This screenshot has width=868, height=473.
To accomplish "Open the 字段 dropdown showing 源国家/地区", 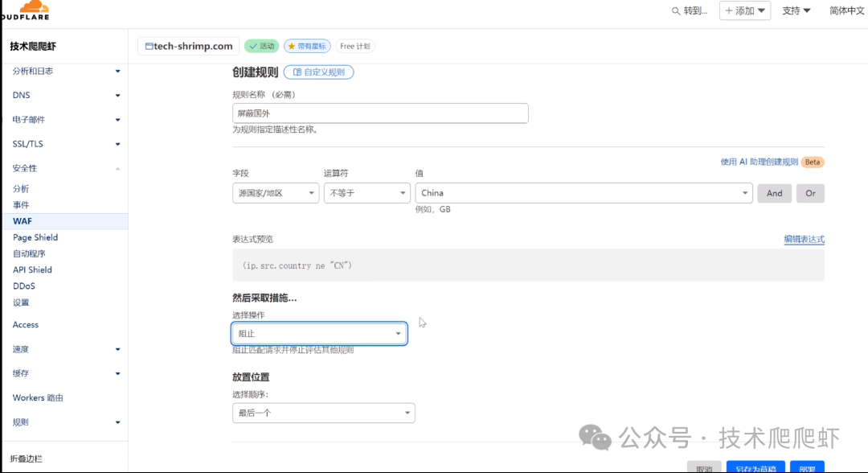I will (x=275, y=192).
